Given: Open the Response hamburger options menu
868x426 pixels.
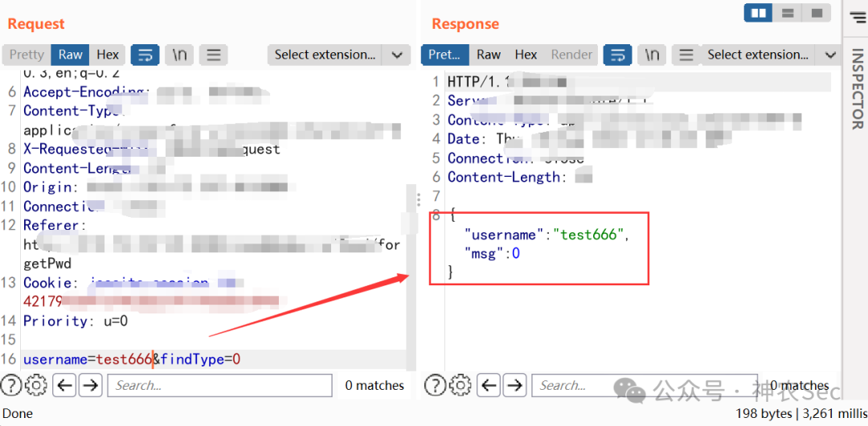Looking at the screenshot, I should (686, 55).
